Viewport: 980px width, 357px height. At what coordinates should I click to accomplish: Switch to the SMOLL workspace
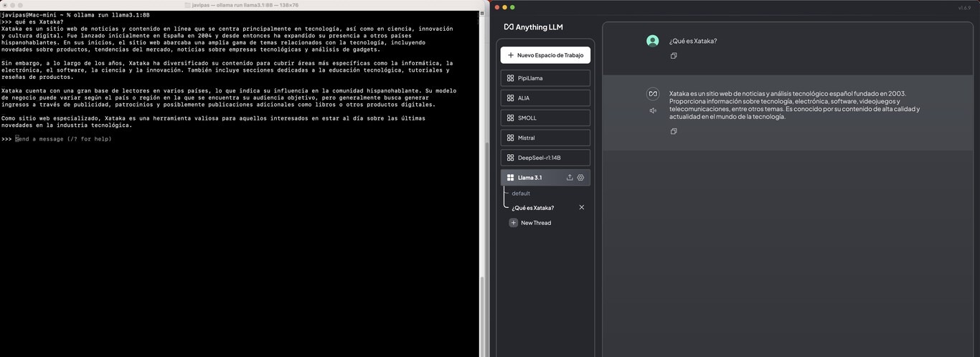click(x=545, y=118)
